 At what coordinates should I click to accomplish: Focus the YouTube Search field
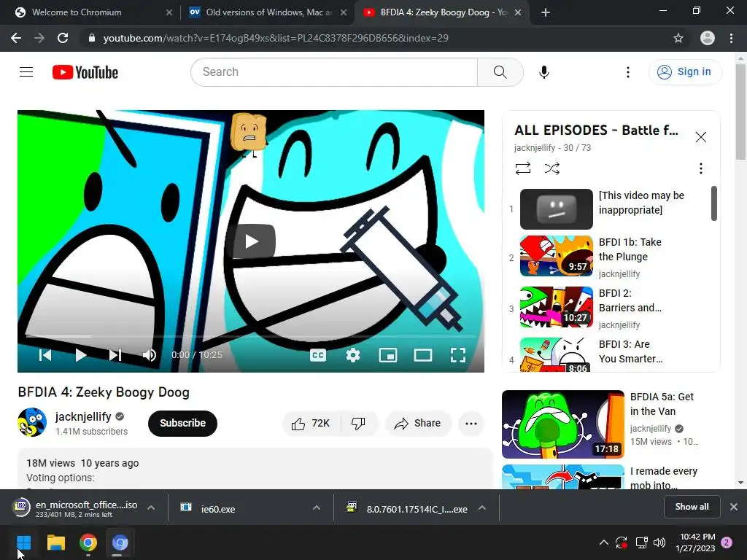(x=334, y=72)
